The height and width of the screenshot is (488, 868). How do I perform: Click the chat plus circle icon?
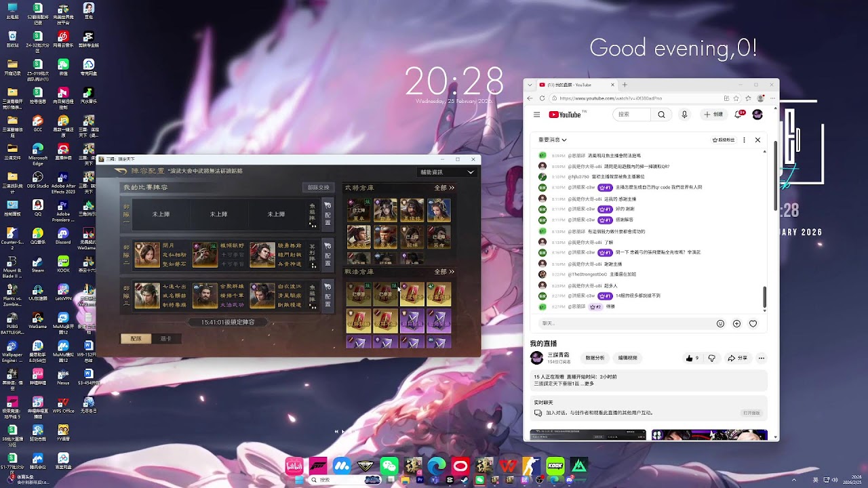(736, 324)
